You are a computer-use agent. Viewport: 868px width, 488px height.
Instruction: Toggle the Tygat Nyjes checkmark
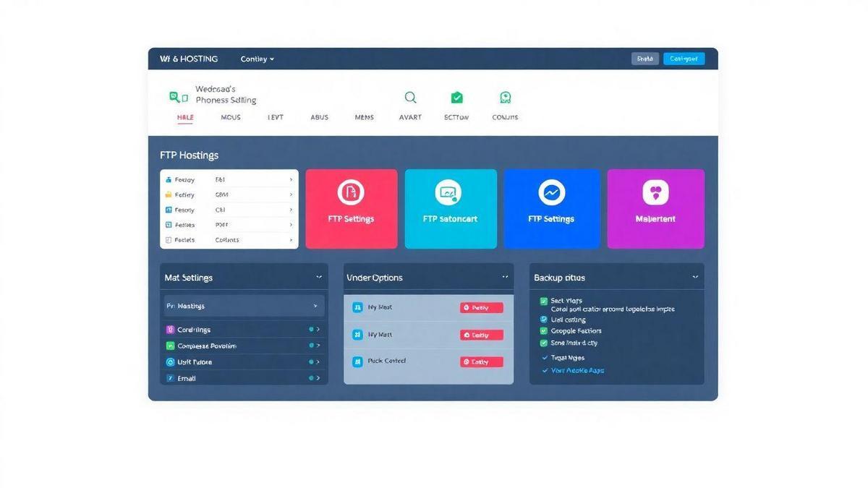[545, 358]
